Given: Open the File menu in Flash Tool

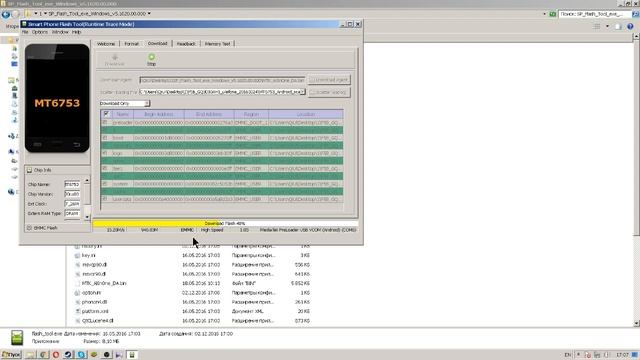Looking at the screenshot, I should point(25,32).
